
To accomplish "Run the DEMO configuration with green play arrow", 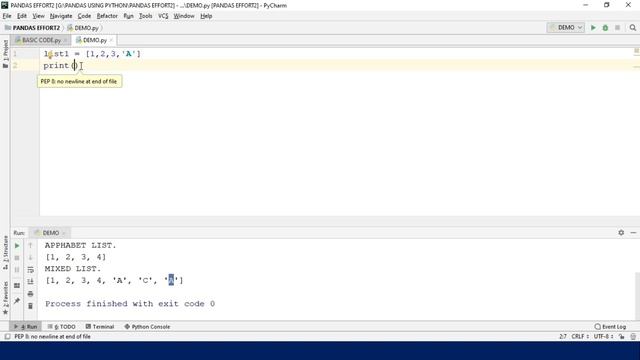I will coord(593,28).
